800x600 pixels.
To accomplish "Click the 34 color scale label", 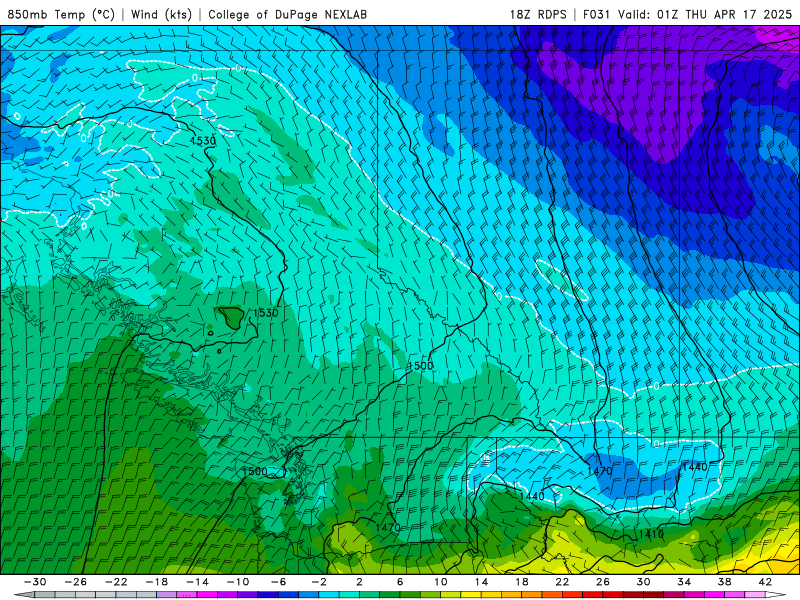I will click(684, 582).
